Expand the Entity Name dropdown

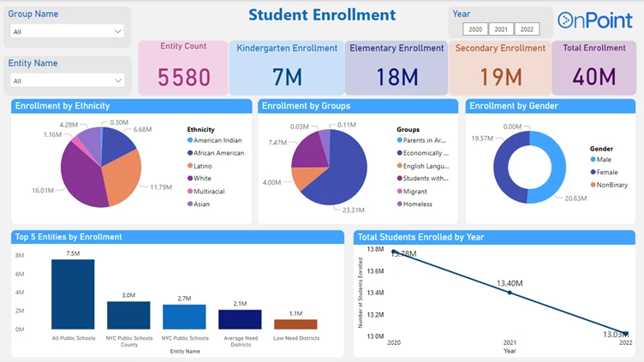point(67,80)
